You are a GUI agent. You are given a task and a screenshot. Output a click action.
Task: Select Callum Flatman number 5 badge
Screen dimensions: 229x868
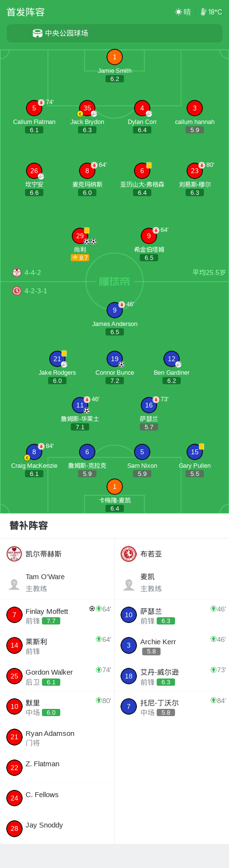(34, 108)
